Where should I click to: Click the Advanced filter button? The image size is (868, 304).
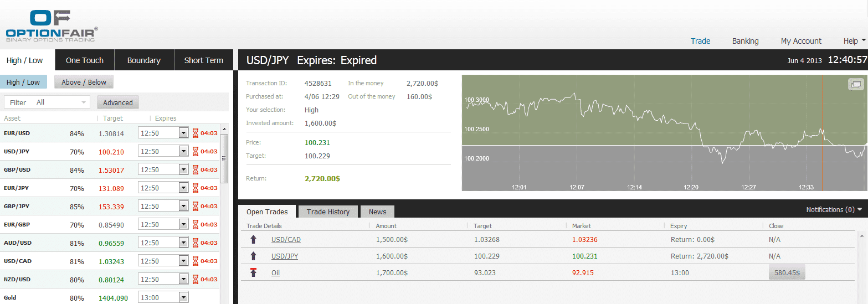point(117,102)
